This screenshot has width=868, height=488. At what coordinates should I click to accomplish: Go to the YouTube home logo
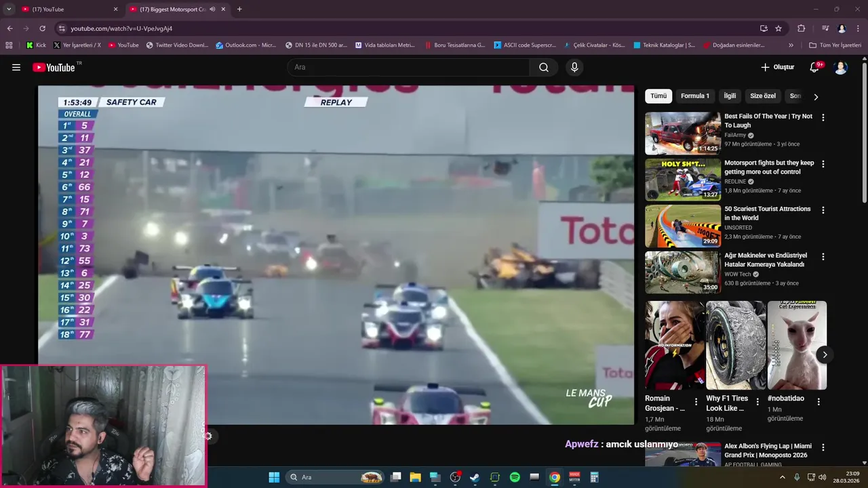pyautogui.click(x=54, y=67)
